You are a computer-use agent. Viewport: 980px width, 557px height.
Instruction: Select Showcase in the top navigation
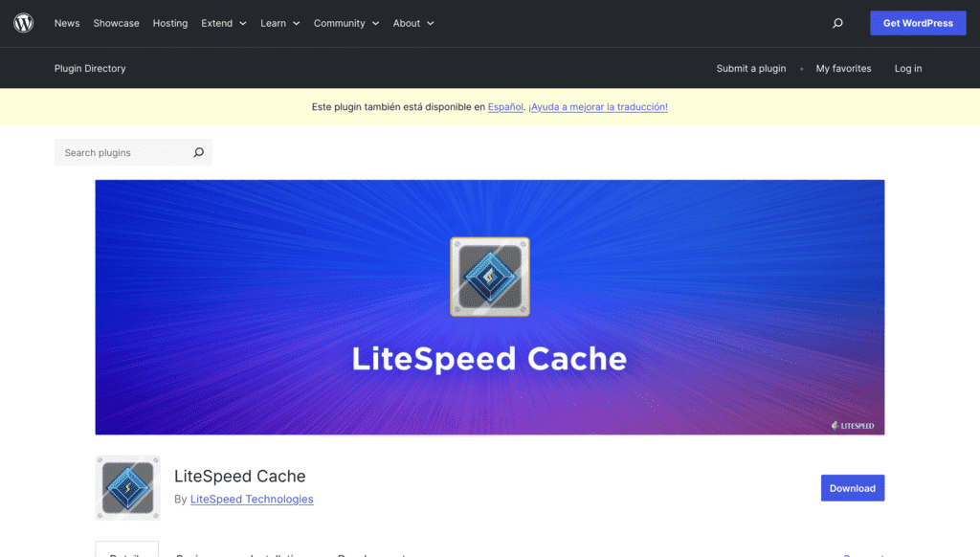click(116, 23)
